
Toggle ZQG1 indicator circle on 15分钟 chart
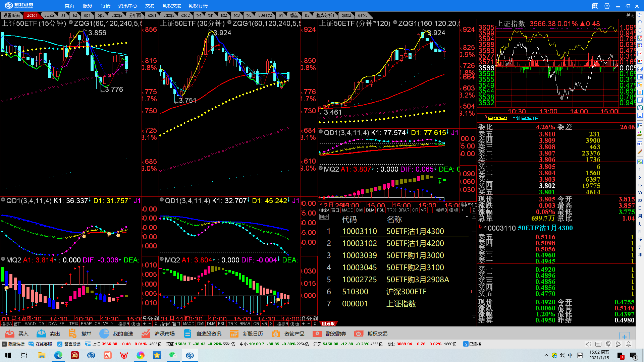click(x=71, y=23)
